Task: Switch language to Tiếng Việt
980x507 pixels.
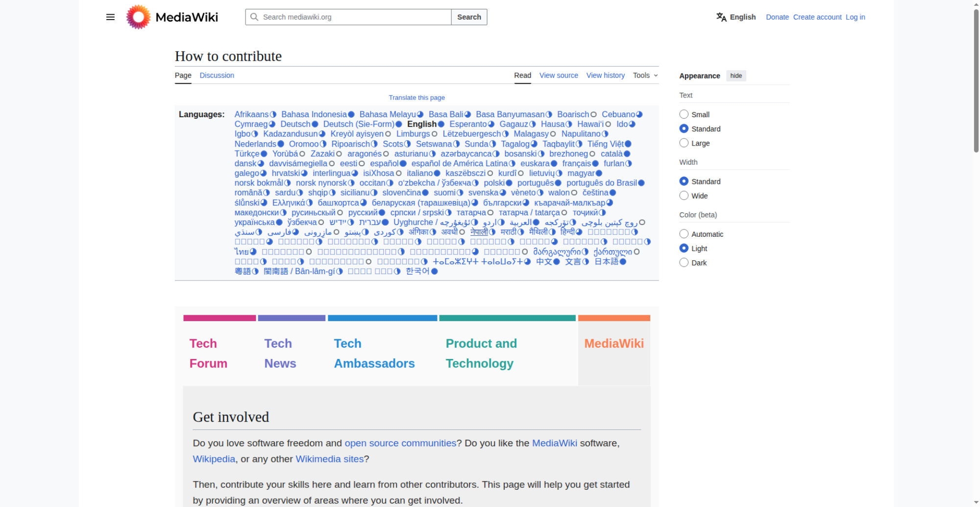Action: tap(606, 144)
